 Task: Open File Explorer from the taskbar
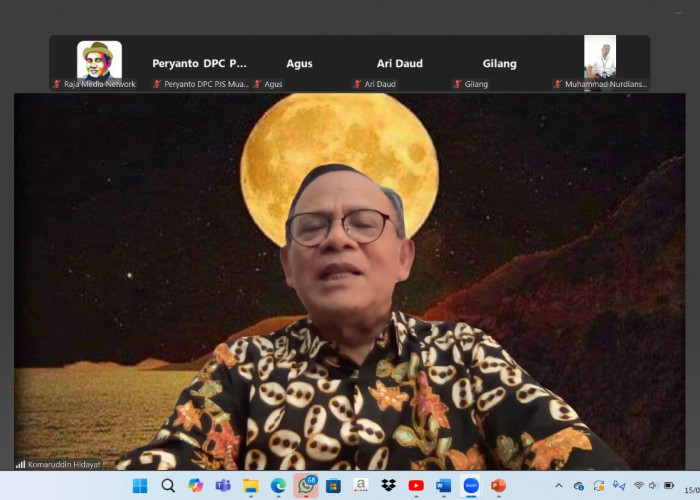pos(250,486)
